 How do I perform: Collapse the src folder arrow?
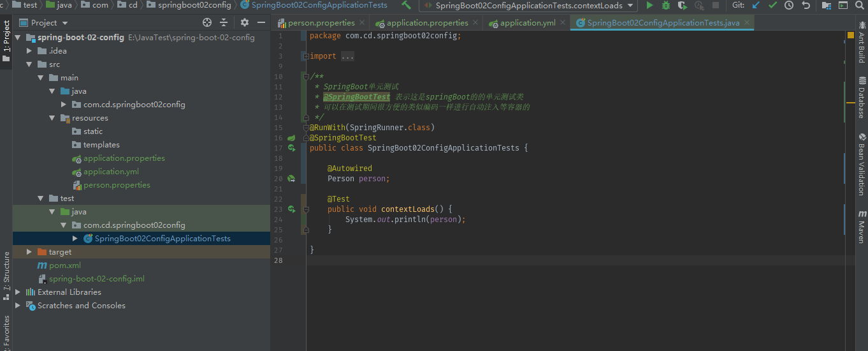pos(29,64)
